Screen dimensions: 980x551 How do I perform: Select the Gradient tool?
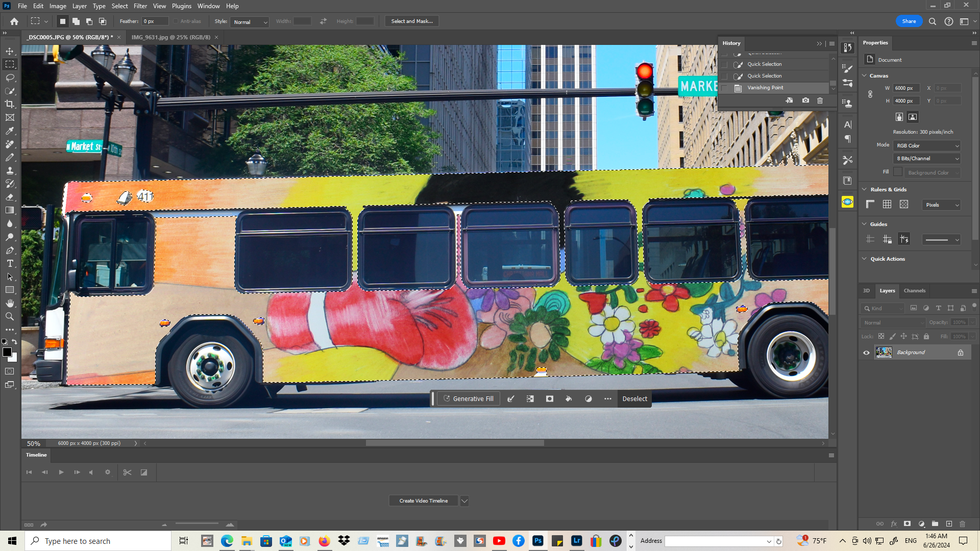coord(10,210)
